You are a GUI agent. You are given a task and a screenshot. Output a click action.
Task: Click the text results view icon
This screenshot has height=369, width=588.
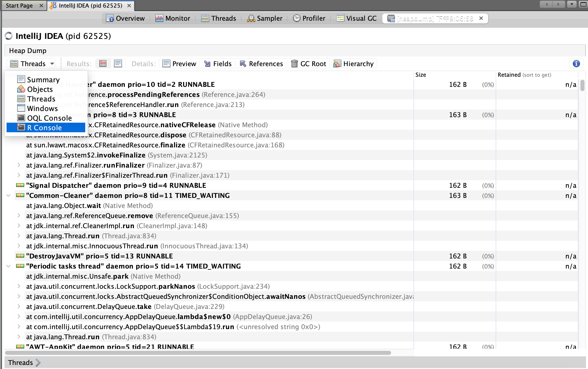pos(118,64)
